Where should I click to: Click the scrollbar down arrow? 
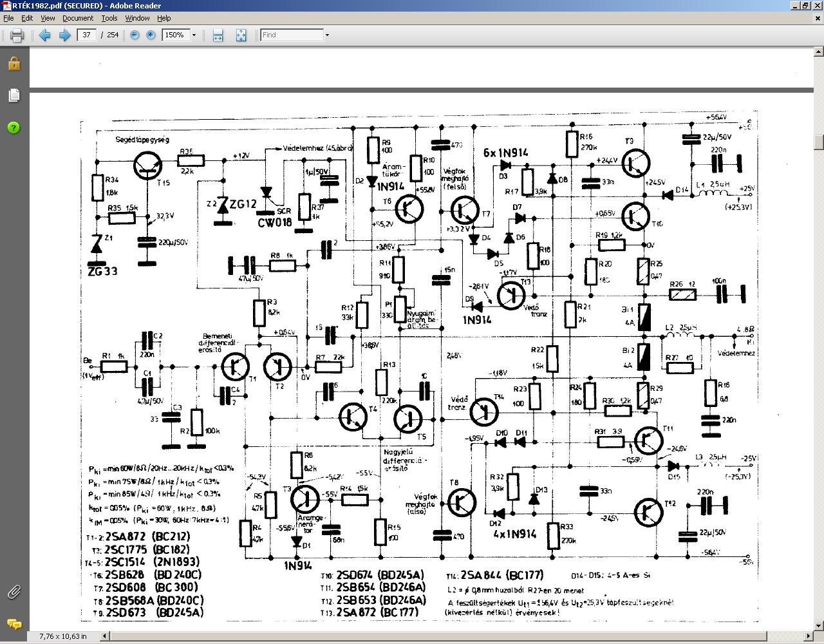coord(819,626)
